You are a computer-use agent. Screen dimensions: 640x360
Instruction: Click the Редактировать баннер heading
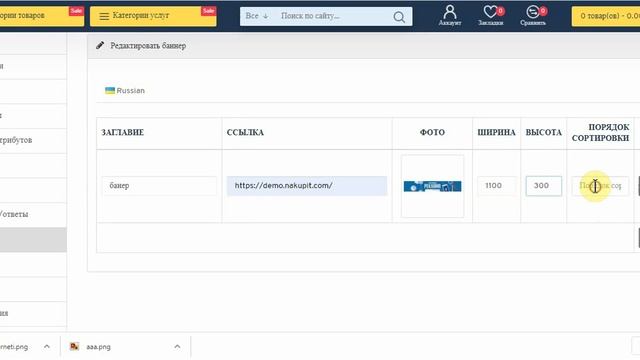click(148, 46)
